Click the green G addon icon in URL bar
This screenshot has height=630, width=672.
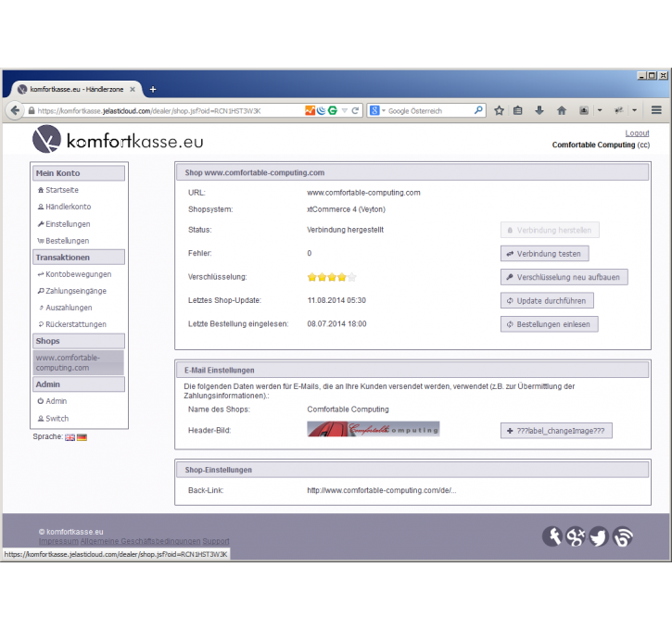[333, 110]
